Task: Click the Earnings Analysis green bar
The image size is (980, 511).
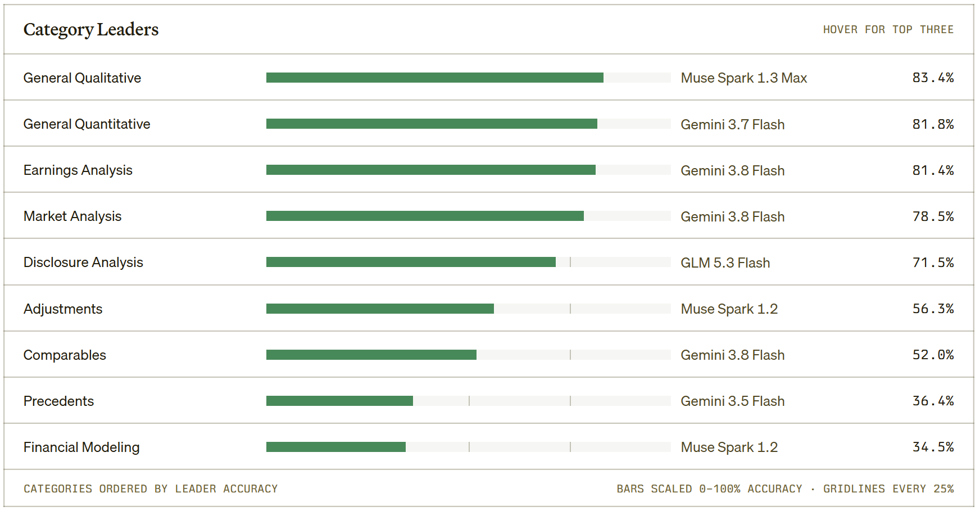Action: pos(431,170)
